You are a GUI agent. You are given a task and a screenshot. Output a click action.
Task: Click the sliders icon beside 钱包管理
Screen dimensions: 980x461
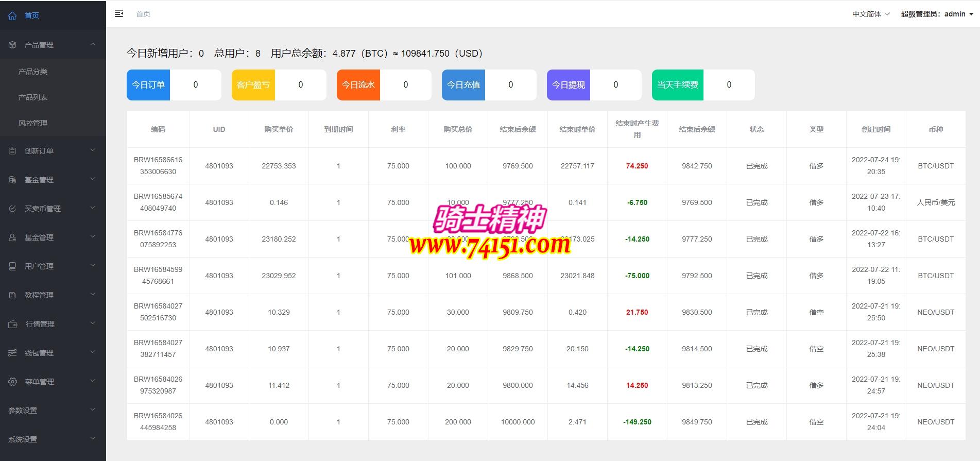[x=12, y=353]
